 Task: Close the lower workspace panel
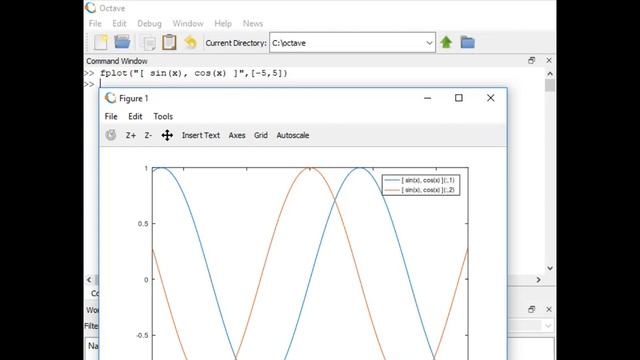click(x=549, y=309)
